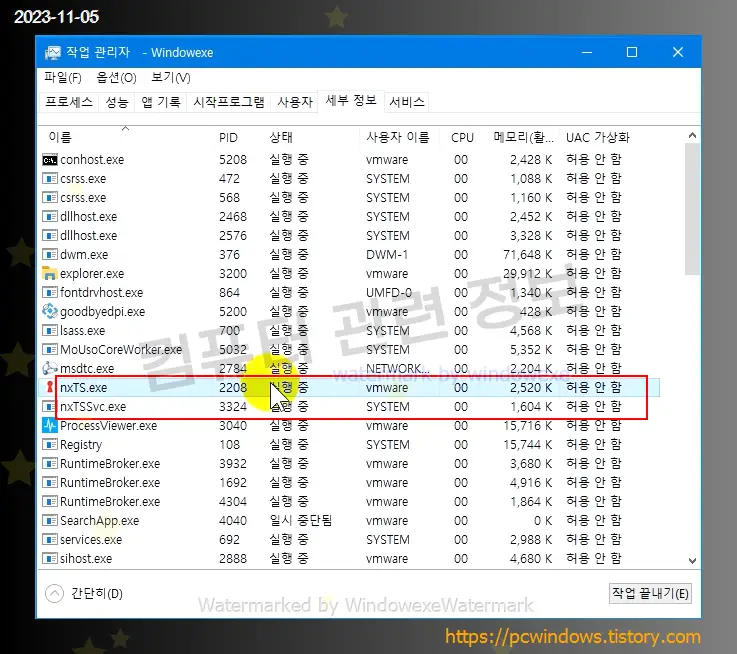Switch to the 서비스 tab
Image resolution: width=737 pixels, height=654 pixels.
pyautogui.click(x=407, y=102)
